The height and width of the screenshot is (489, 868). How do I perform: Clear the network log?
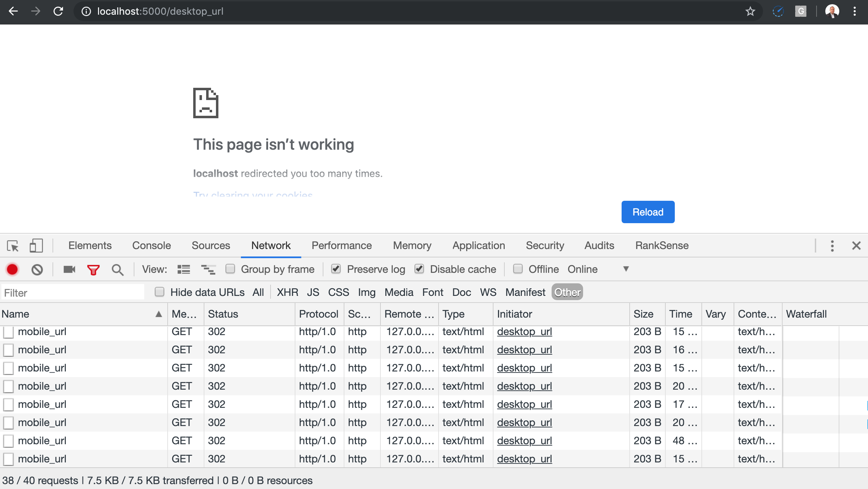coord(37,269)
